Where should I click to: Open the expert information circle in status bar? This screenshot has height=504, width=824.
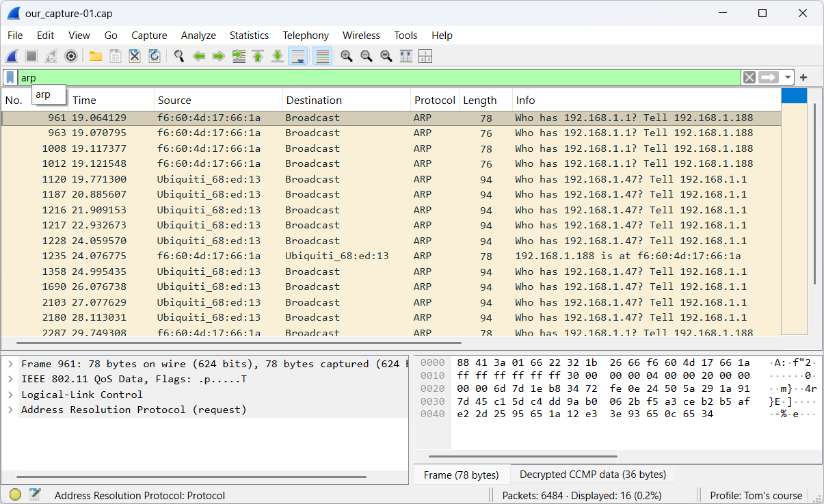(x=15, y=495)
